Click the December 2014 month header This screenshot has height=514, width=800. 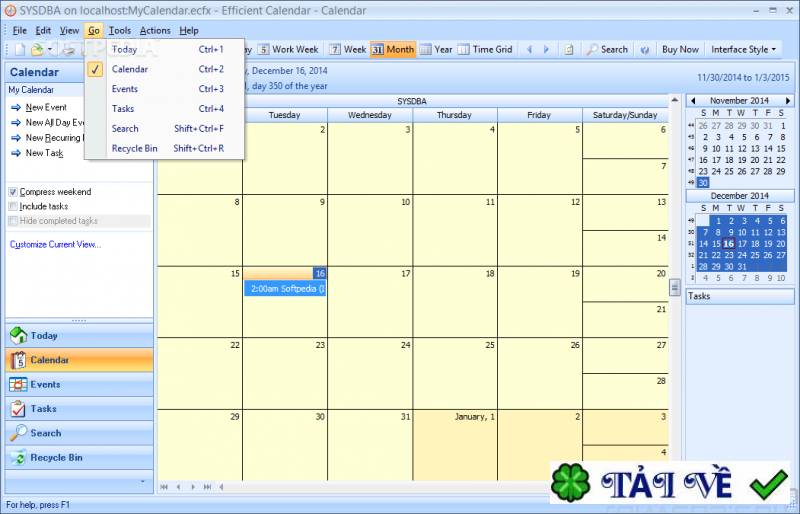click(x=740, y=196)
